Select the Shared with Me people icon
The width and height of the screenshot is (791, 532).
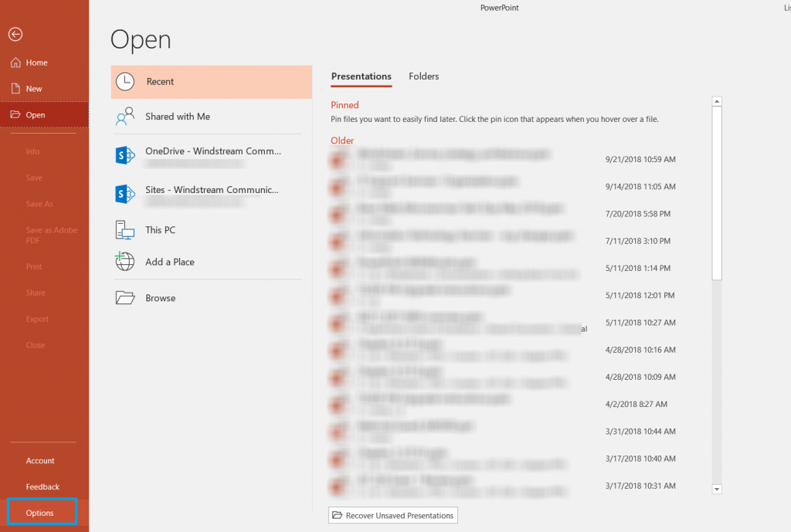[124, 116]
